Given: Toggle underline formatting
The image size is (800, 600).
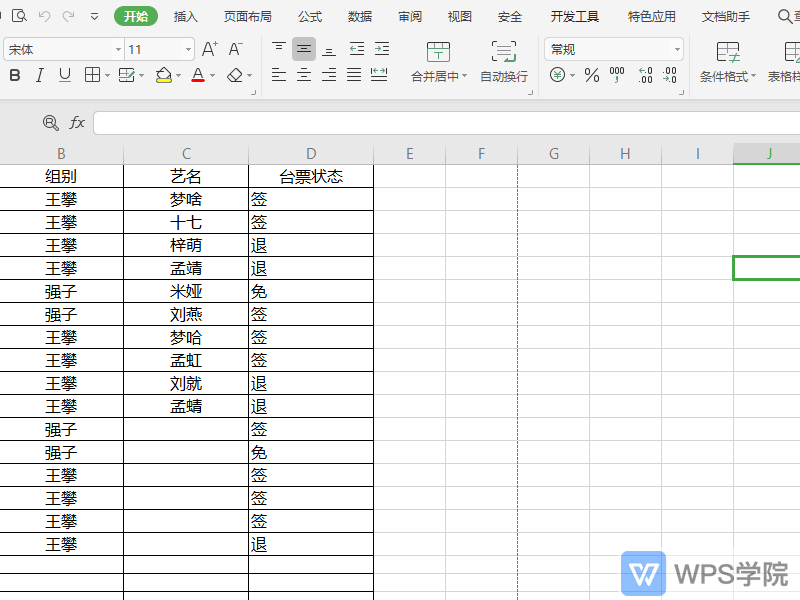Looking at the screenshot, I should pyautogui.click(x=63, y=76).
